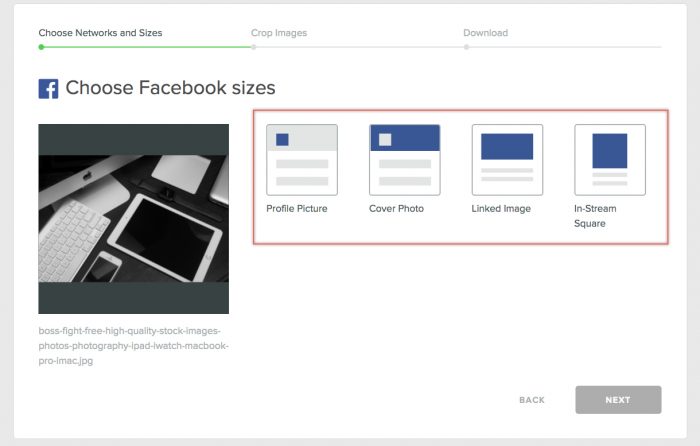
Task: Click the "Linked Image" text label
Action: pyautogui.click(x=501, y=209)
